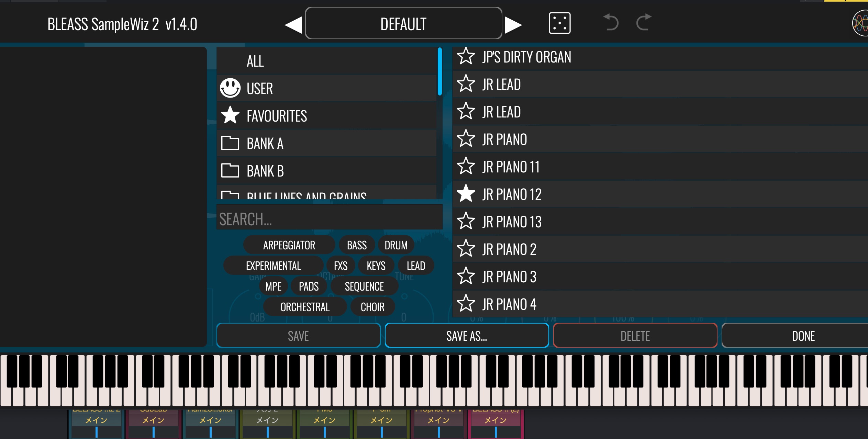Unfavourite the JR PIANO 12 star
The image size is (868, 439).
point(466,194)
